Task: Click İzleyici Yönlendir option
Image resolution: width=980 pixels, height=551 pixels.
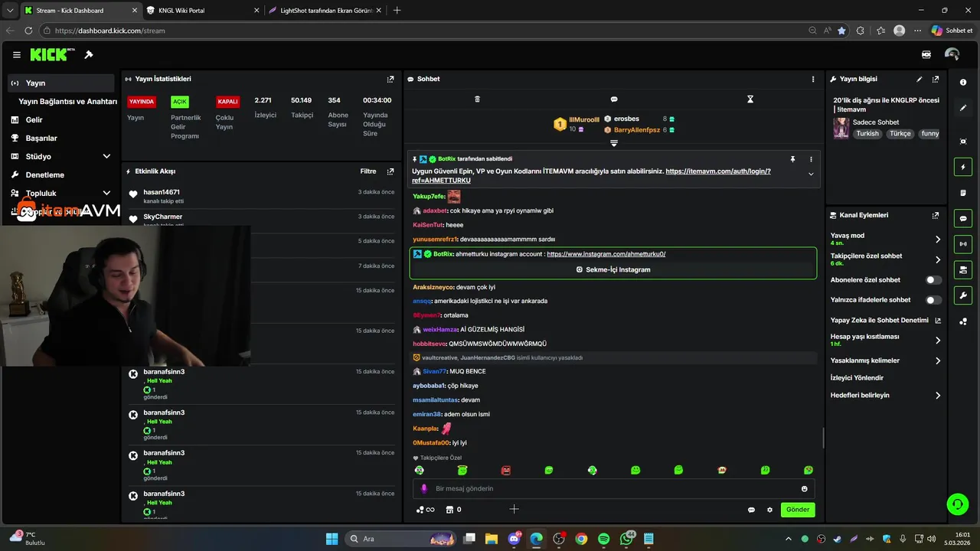Action: 857,378
